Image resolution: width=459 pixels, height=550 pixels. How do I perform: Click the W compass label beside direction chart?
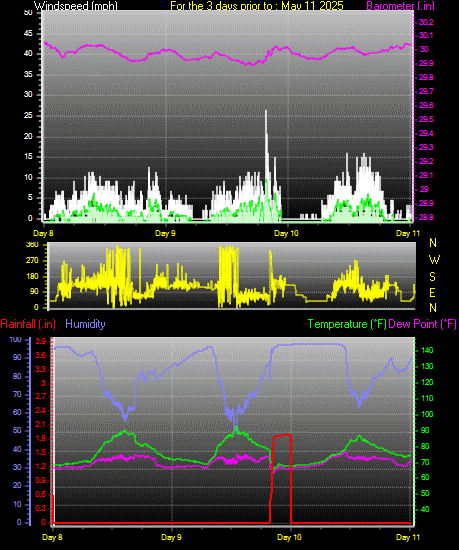pos(434,260)
